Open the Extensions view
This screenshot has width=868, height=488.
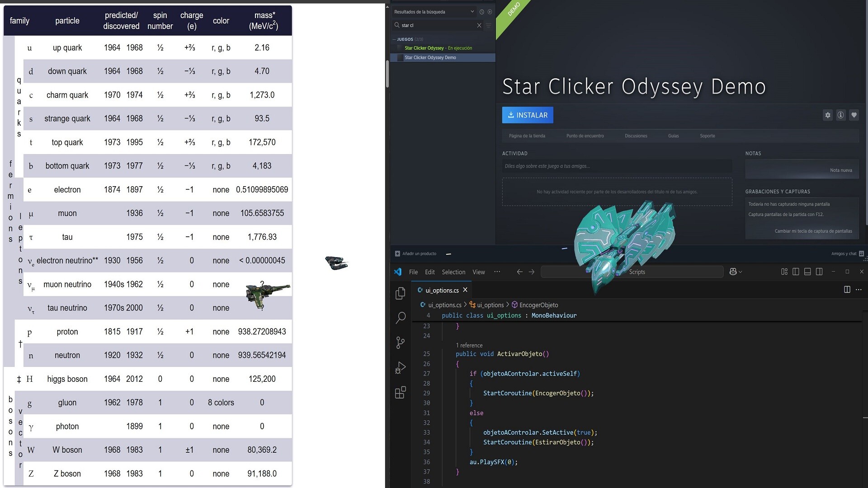point(400,392)
